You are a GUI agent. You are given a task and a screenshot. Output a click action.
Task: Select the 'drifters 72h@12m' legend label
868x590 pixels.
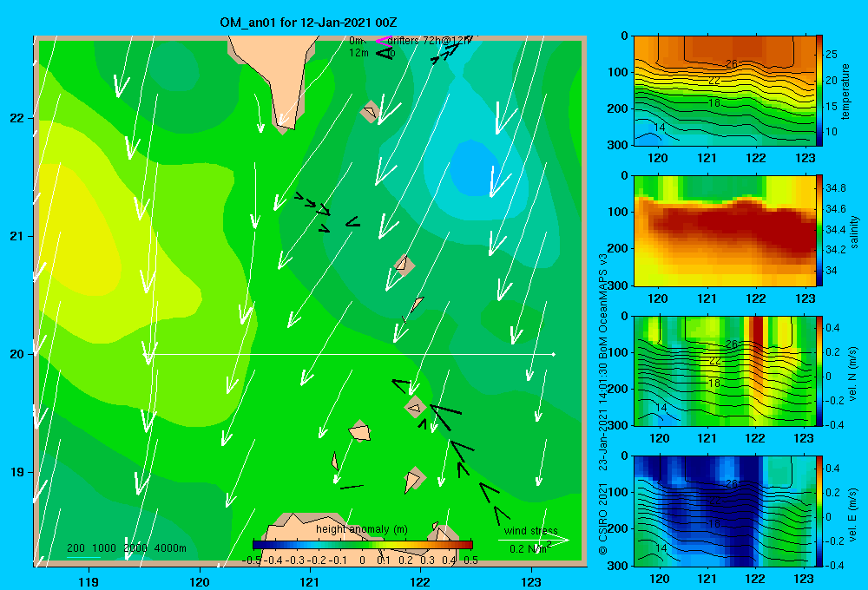(430, 41)
